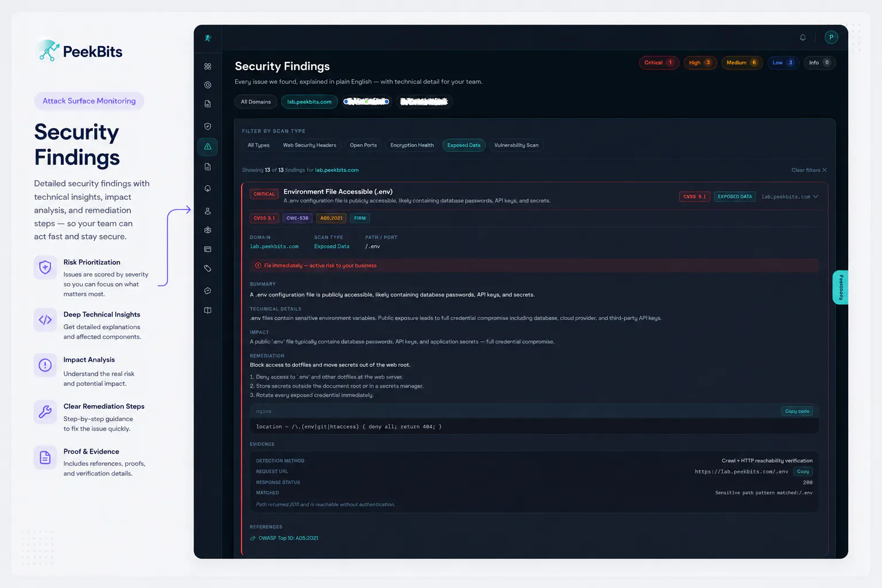Click "Crawl + HTTP reachability verification" text
This screenshot has width=882, height=588.
pyautogui.click(x=767, y=461)
